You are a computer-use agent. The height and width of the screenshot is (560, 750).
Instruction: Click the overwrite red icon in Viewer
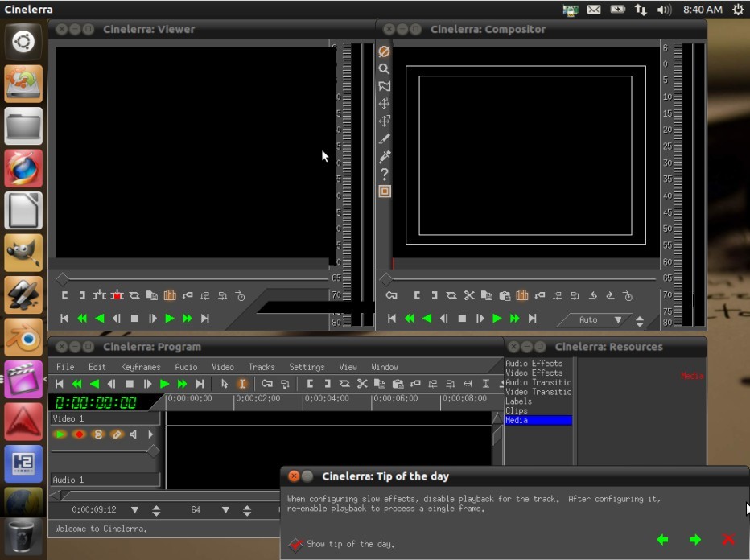pos(117,295)
